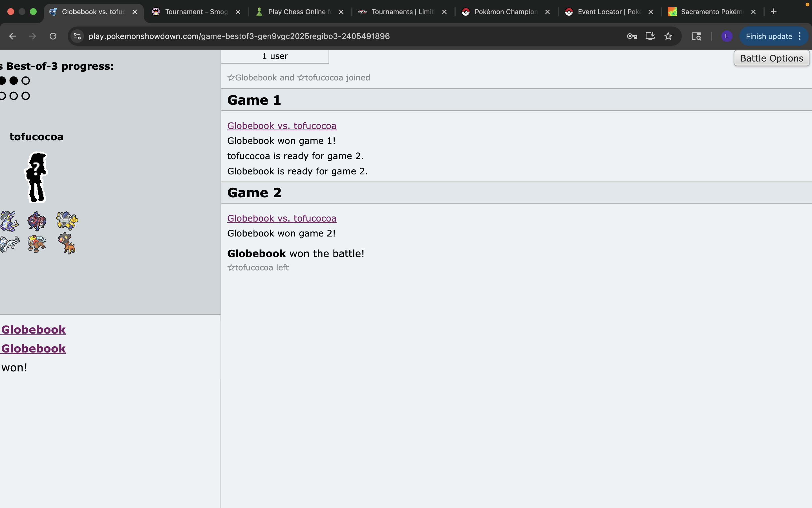Close the Globebook vs. tofucocoa tab
The height and width of the screenshot is (508, 812).
[134, 12]
